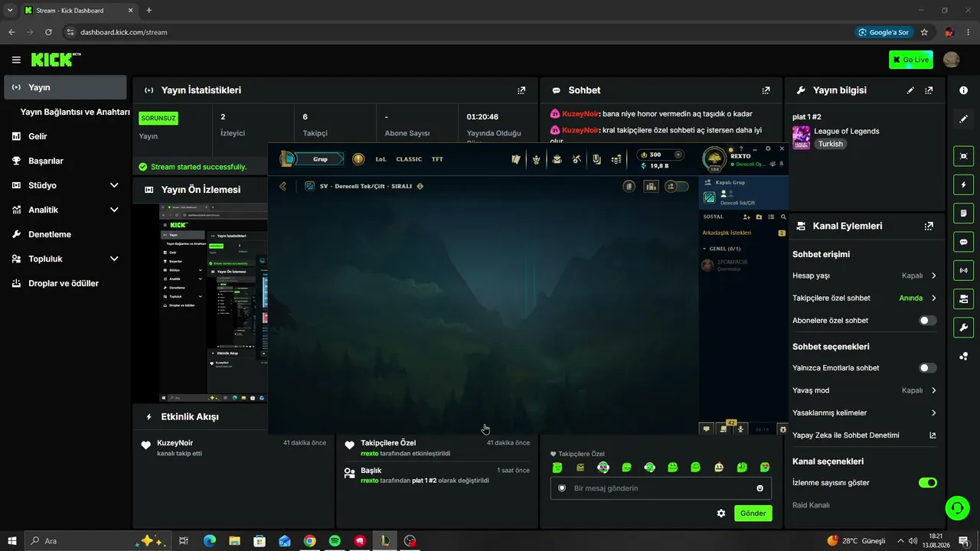Image resolution: width=980 pixels, height=551 pixels.
Task: Open Yavaş mod options
Action: click(864, 390)
